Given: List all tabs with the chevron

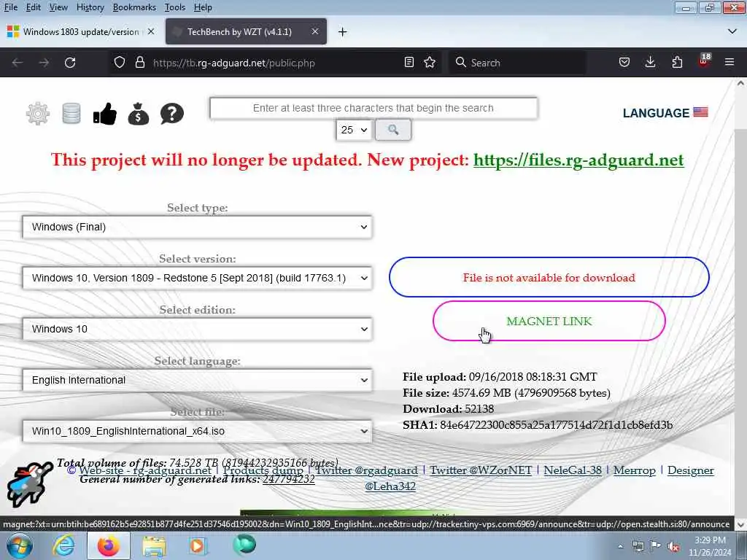Looking at the screenshot, I should click(x=732, y=31).
